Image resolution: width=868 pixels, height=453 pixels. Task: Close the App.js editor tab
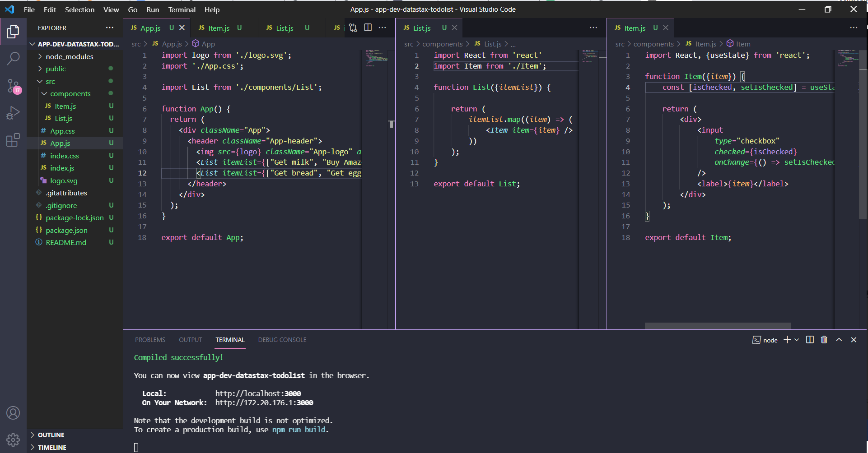pos(182,28)
